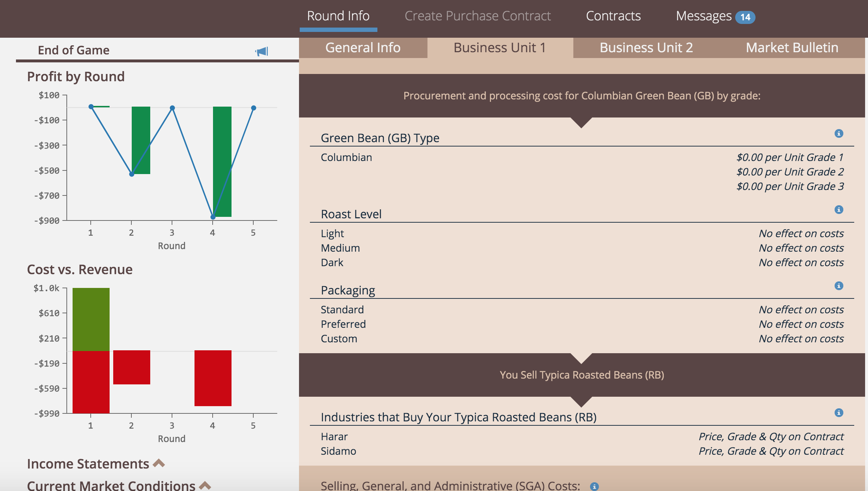Click the megaphone icon beside End of Game
Image resolution: width=868 pixels, height=491 pixels.
pos(262,51)
